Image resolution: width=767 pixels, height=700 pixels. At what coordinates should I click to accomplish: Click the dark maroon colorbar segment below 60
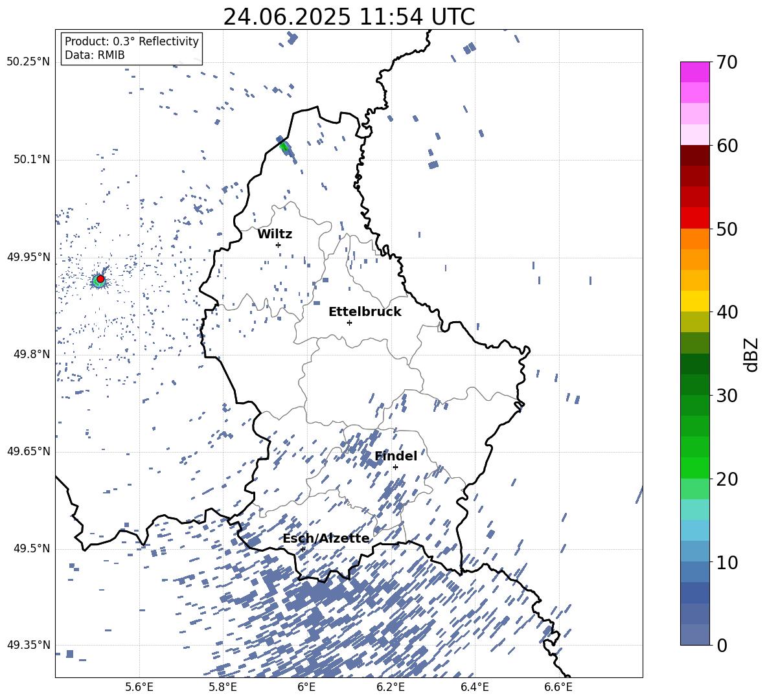click(694, 155)
